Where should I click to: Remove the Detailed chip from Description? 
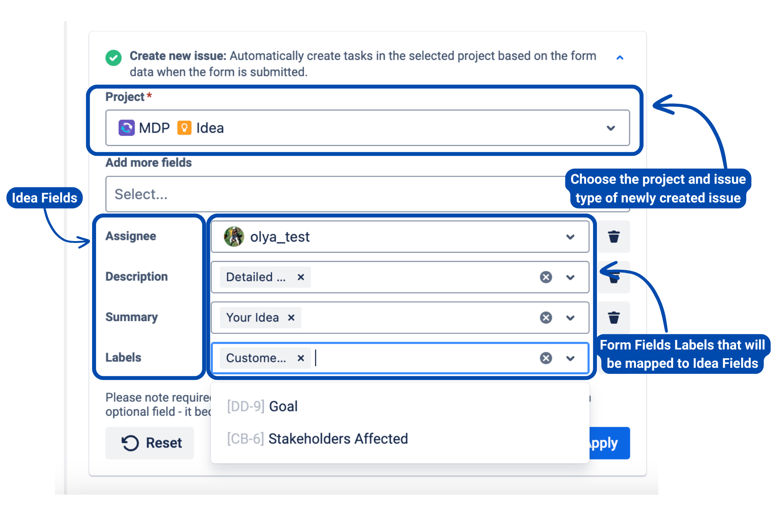300,277
